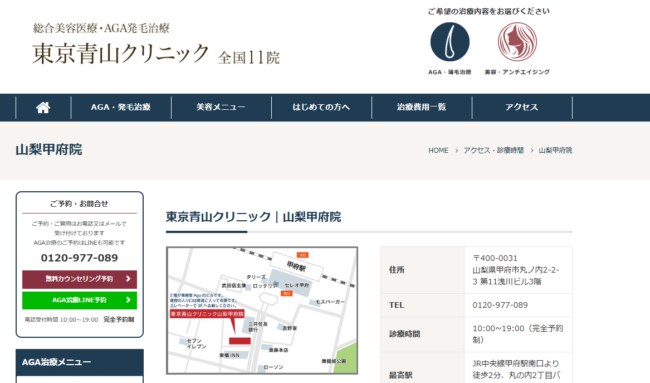Click the 山梨甲府院 breadcrumb text
Image resolution: width=650 pixels, height=383 pixels.
pos(555,150)
